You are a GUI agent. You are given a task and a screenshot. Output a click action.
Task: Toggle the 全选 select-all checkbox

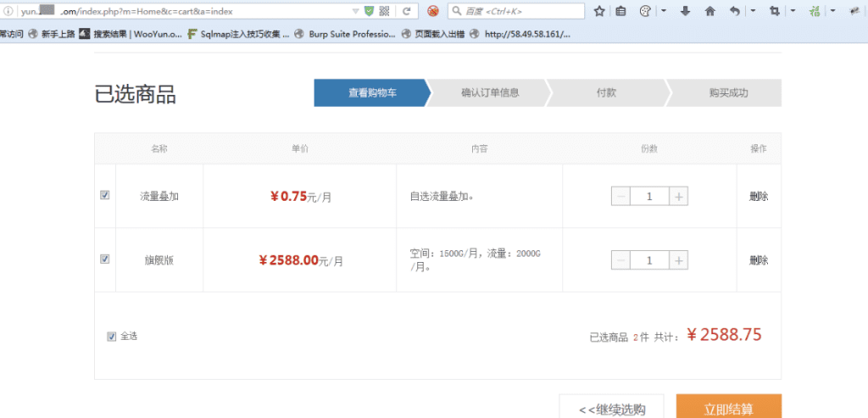112,336
